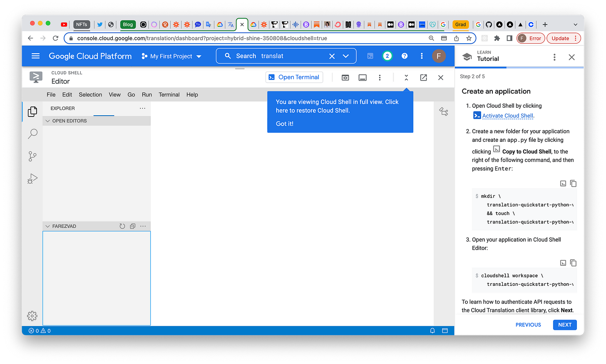Image resolution: width=606 pixels, height=364 pixels.
Task: Activate Cloud Shell icon in top bar
Action: [x=370, y=56]
